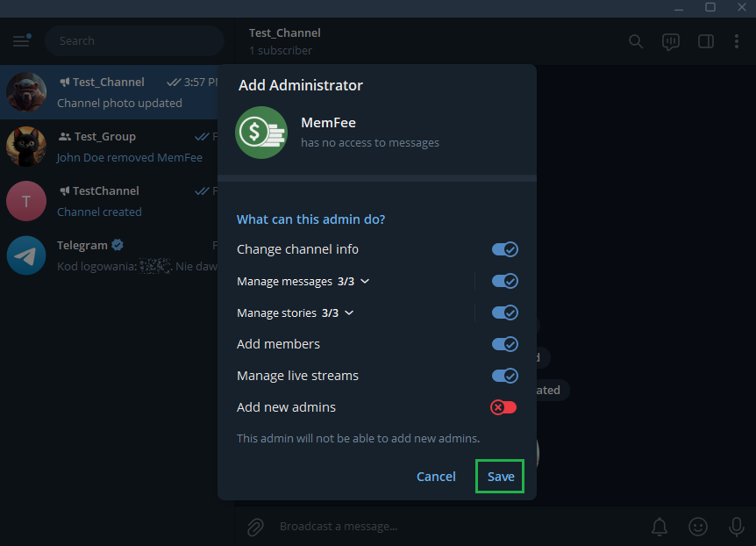Open the TestChannel chat with T avatar
This screenshot has height=546, width=756.
pos(26,201)
